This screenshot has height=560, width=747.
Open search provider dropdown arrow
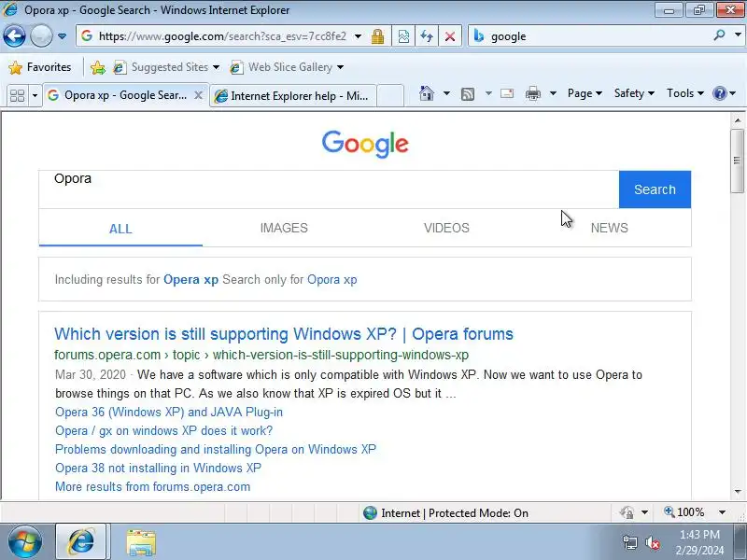tap(738, 35)
